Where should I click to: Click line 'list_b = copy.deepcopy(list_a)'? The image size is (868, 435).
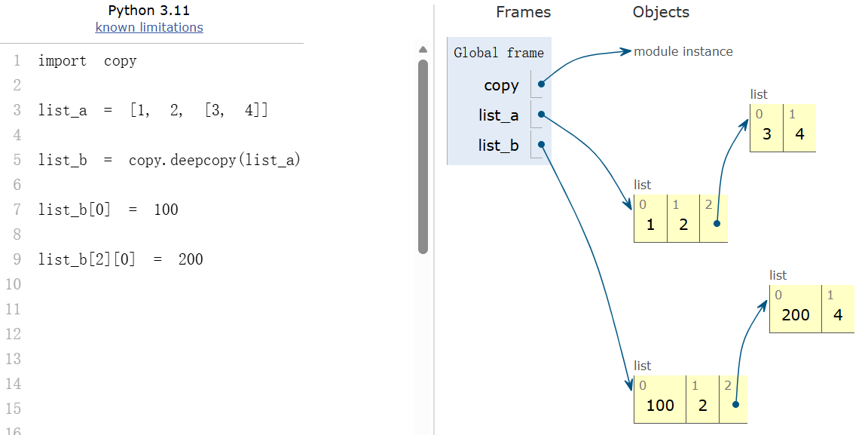tap(169, 160)
